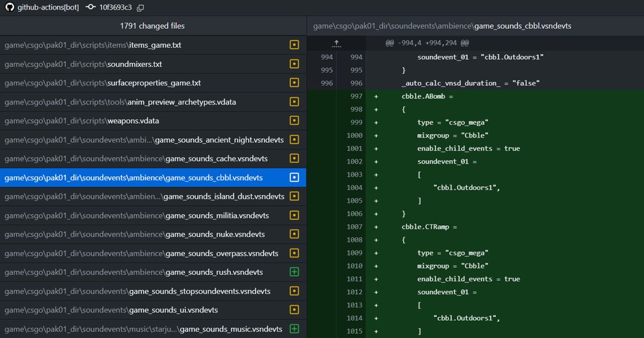Open anim_preview_archetypes.vdata diff
Screen dimensions: 644x338
(153, 102)
